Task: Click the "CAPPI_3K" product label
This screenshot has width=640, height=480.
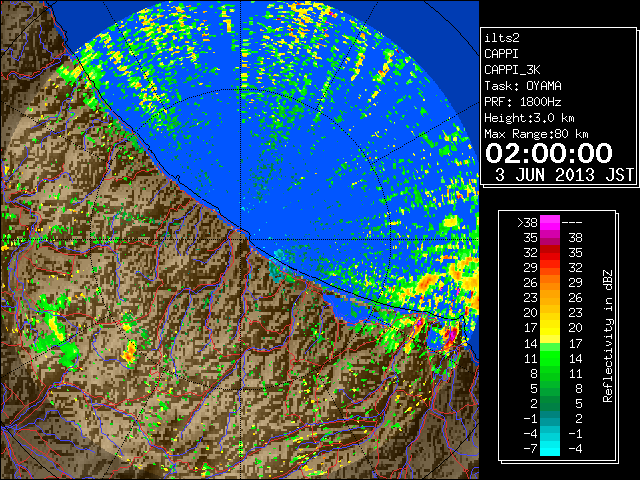Action: (x=512, y=70)
